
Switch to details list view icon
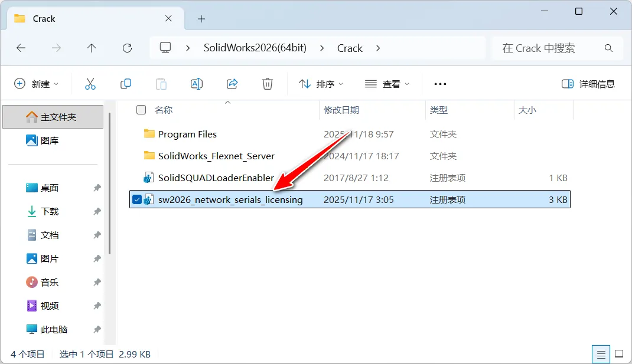(601, 355)
